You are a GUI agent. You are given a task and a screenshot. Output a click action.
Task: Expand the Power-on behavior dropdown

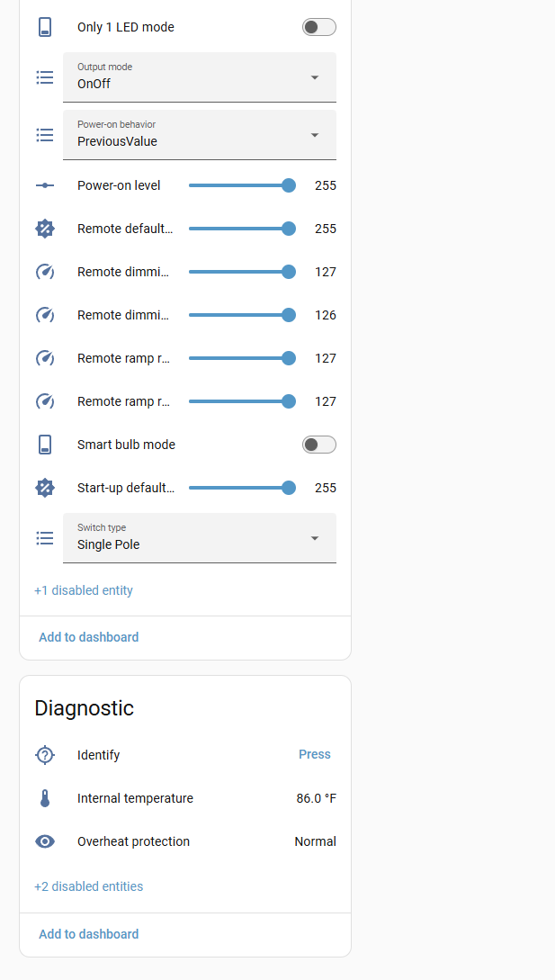(200, 135)
